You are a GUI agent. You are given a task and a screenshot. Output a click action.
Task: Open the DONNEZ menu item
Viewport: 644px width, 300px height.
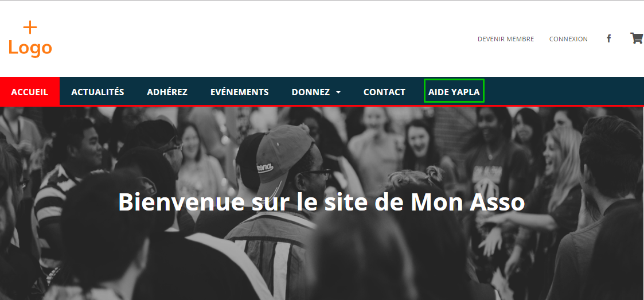[x=310, y=92]
